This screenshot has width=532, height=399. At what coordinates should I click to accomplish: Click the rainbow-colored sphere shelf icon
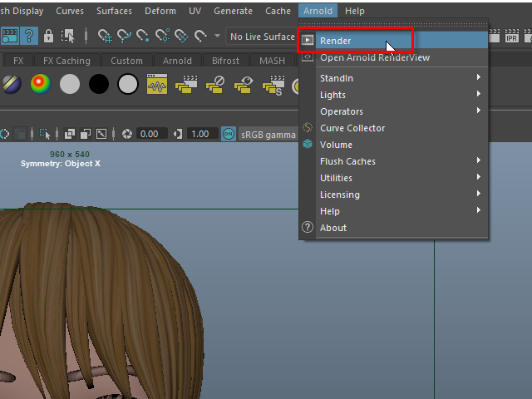pos(40,84)
